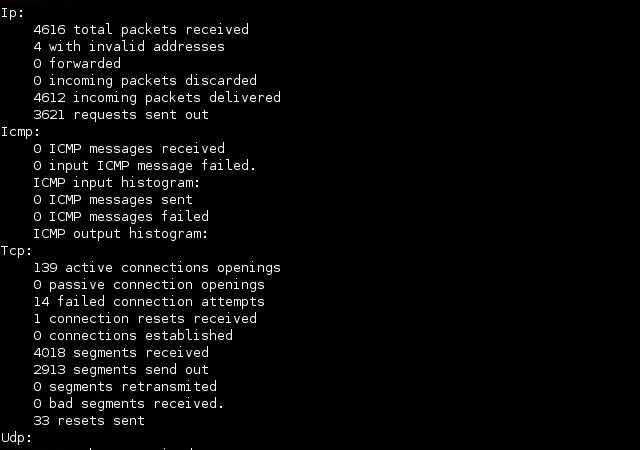Click the 'Udp:' section header

(16, 438)
